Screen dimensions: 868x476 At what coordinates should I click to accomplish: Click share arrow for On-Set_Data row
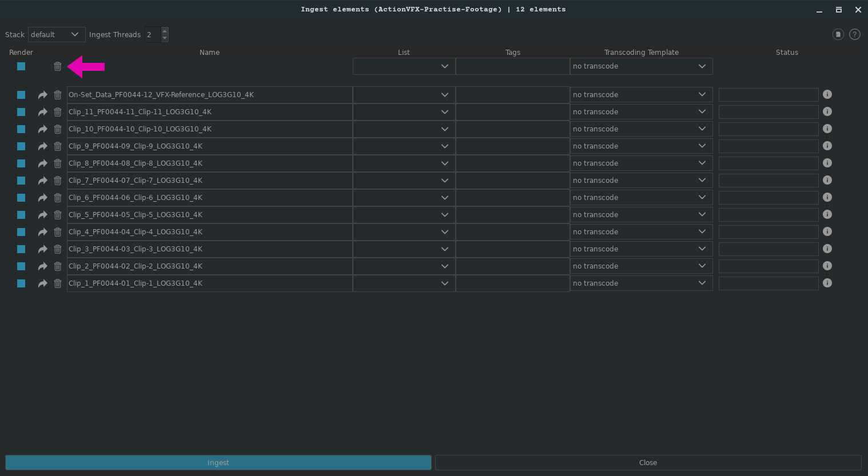(x=42, y=95)
